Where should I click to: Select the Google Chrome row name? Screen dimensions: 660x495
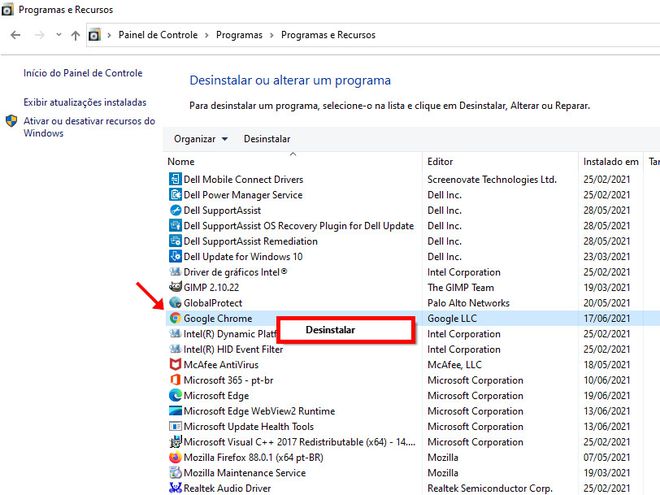click(218, 319)
